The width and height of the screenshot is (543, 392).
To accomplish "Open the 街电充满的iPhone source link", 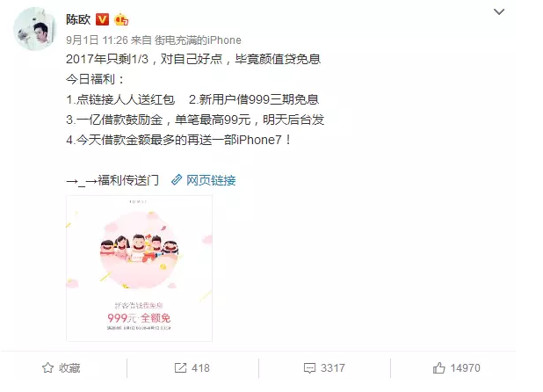I will click(198, 40).
